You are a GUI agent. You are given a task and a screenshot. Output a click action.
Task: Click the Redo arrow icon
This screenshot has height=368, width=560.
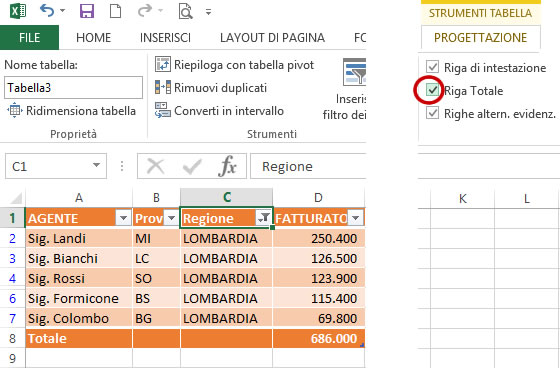coord(145,11)
